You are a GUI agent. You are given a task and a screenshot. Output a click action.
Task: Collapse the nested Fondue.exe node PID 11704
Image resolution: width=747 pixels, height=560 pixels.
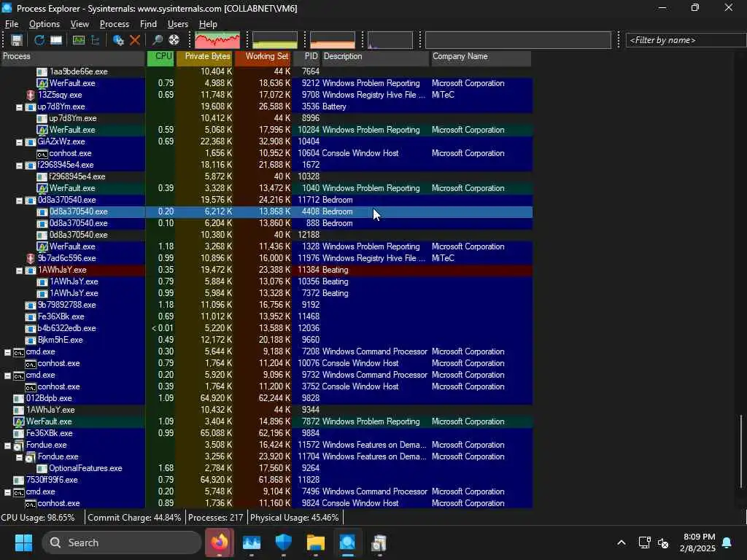click(19, 457)
